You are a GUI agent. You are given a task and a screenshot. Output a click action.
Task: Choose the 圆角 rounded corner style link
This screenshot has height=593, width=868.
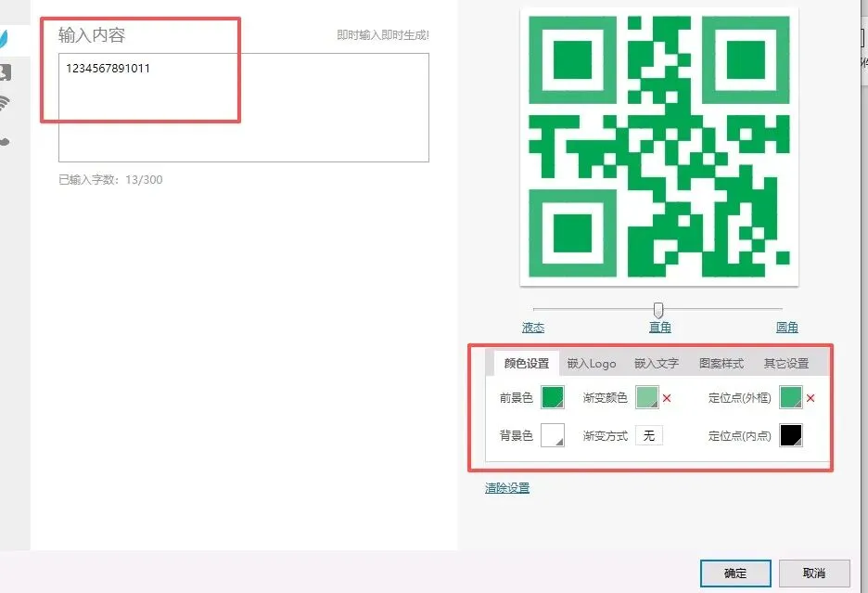point(786,328)
